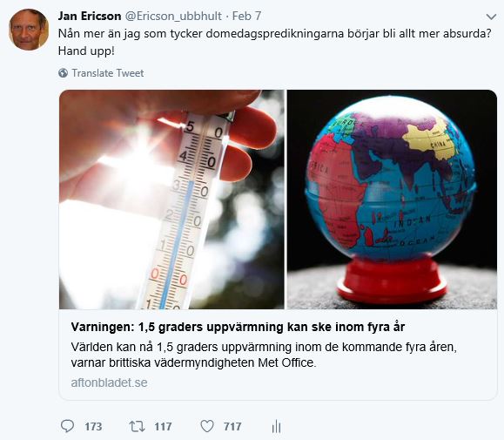Click the globe icon beside Translate Tweet
This screenshot has width=504, height=440.
[x=63, y=73]
